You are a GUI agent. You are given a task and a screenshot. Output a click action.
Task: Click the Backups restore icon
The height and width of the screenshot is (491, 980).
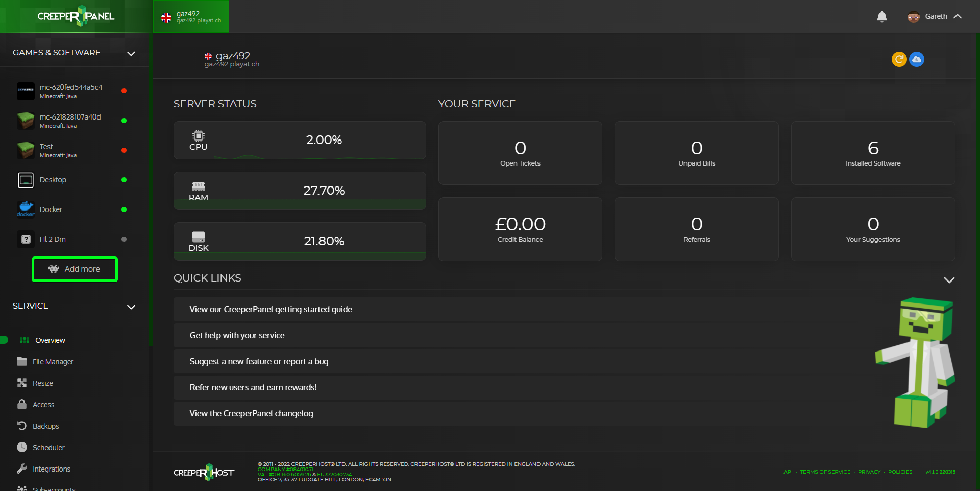[22, 426]
